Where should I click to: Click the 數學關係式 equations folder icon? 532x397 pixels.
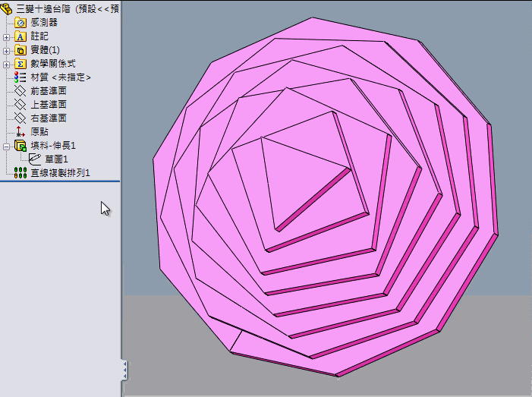pyautogui.click(x=20, y=64)
